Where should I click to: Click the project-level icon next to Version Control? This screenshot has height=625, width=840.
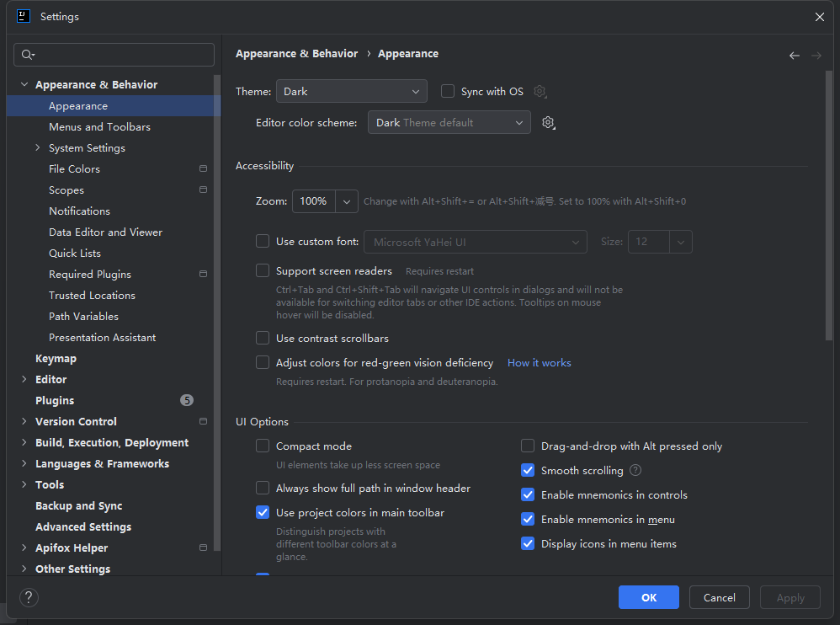coord(203,421)
